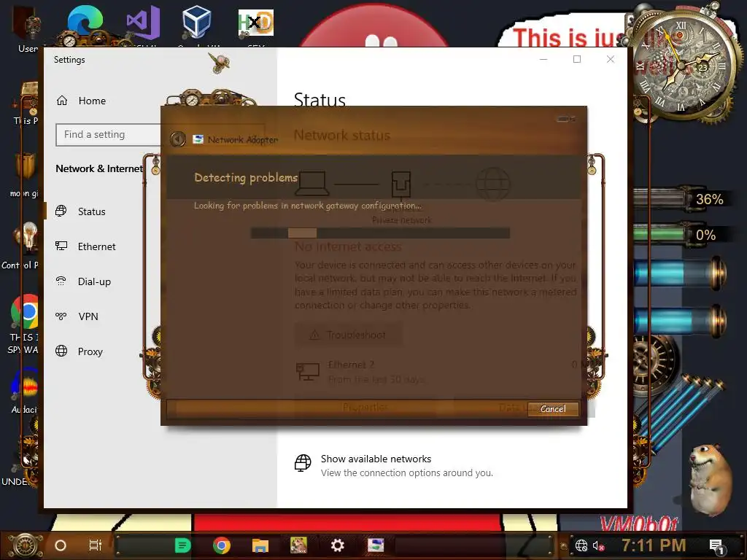Open Microsoft Edge desktop shortcut
Image resolution: width=747 pixels, height=560 pixels.
point(85,23)
